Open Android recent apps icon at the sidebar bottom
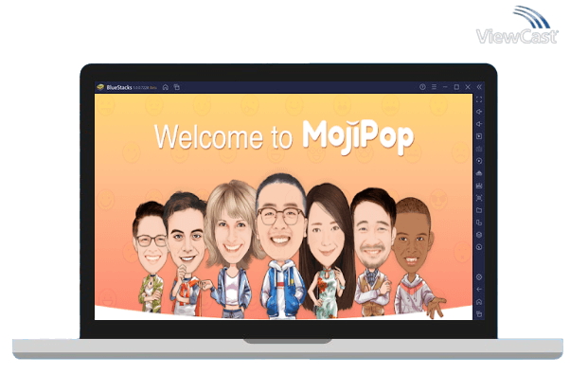The image size is (570, 392). coord(479,314)
